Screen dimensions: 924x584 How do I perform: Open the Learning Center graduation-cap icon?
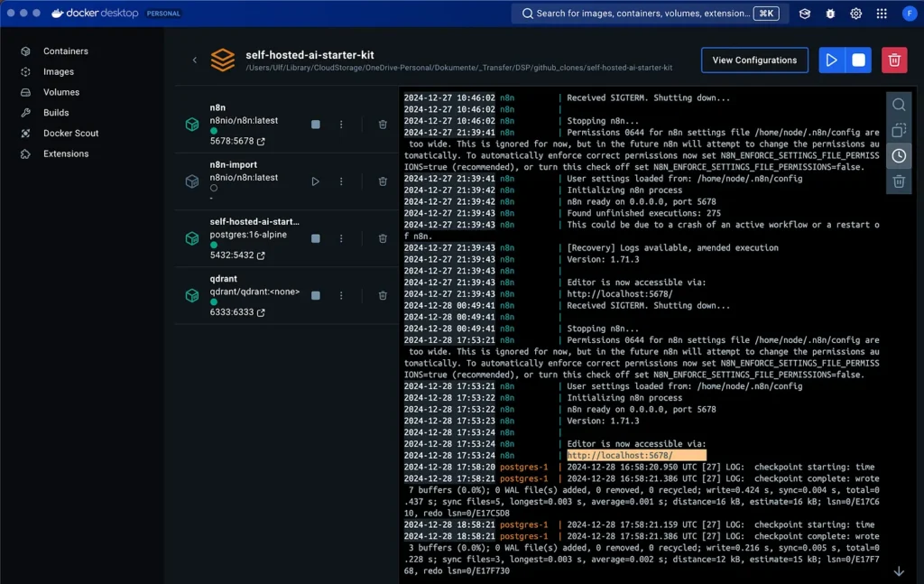(x=804, y=14)
